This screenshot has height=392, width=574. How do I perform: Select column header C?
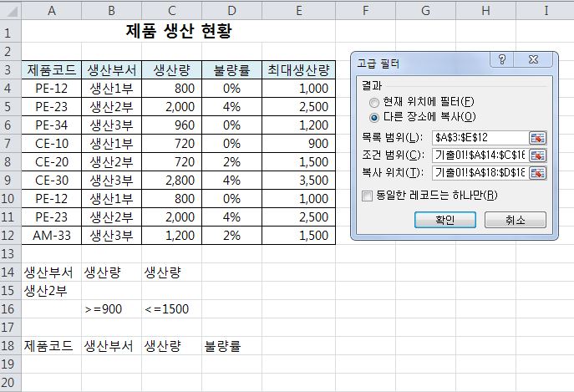171,11
